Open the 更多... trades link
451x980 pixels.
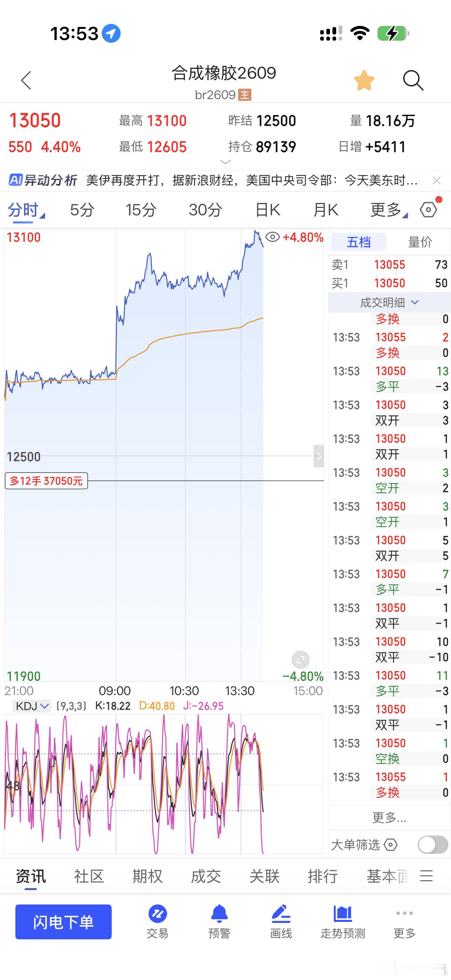tap(389, 817)
